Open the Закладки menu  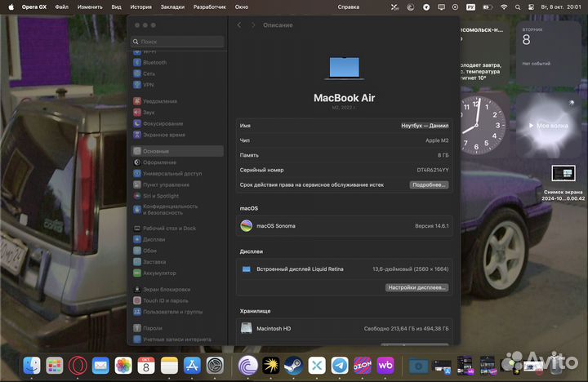pyautogui.click(x=172, y=7)
